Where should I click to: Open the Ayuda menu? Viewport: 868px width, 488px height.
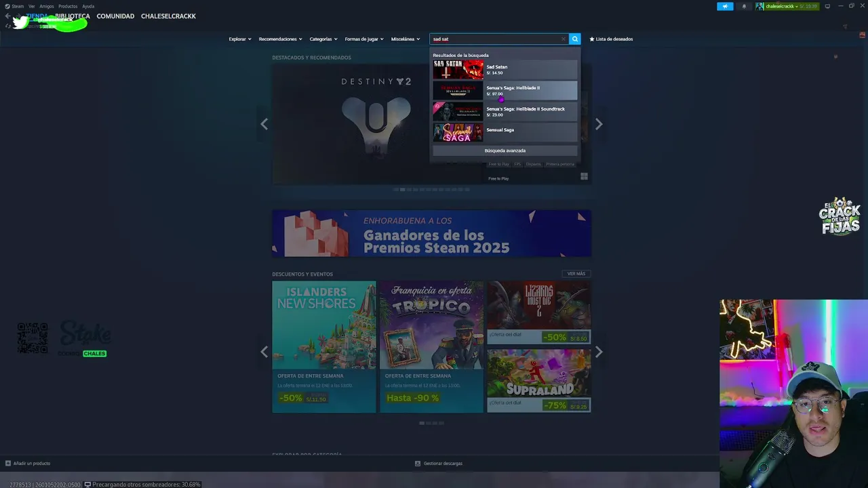click(88, 6)
